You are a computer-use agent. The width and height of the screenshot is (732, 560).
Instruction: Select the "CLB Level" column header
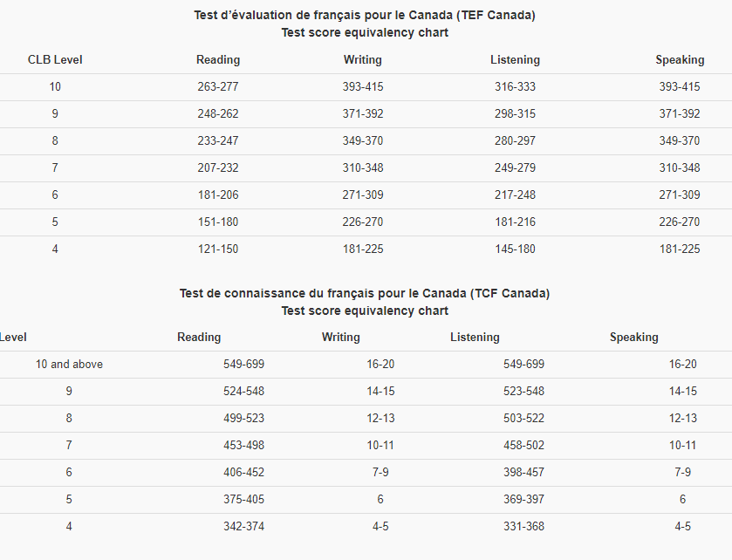55,60
